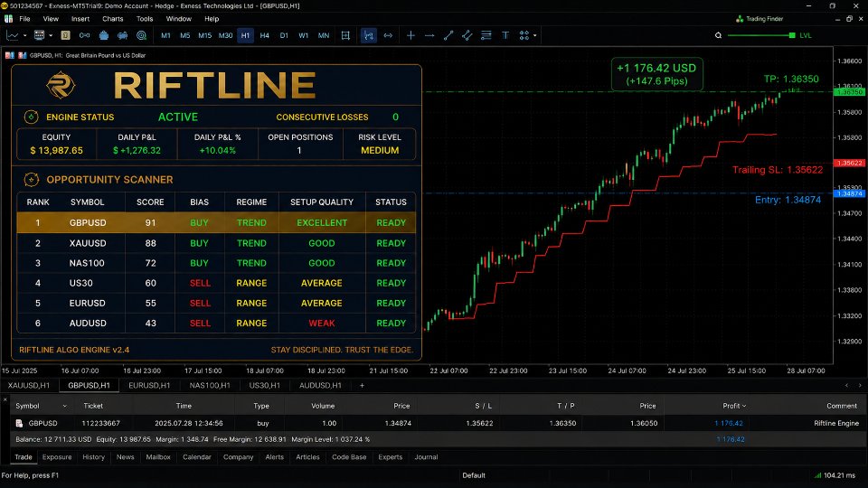Select the GBPUSD scanner row ranked 1

coord(216,222)
